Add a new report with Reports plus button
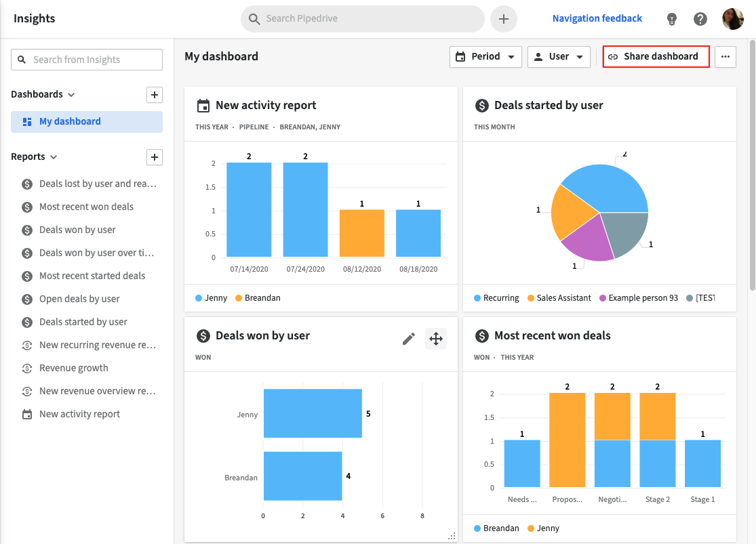756x544 pixels. [x=155, y=157]
